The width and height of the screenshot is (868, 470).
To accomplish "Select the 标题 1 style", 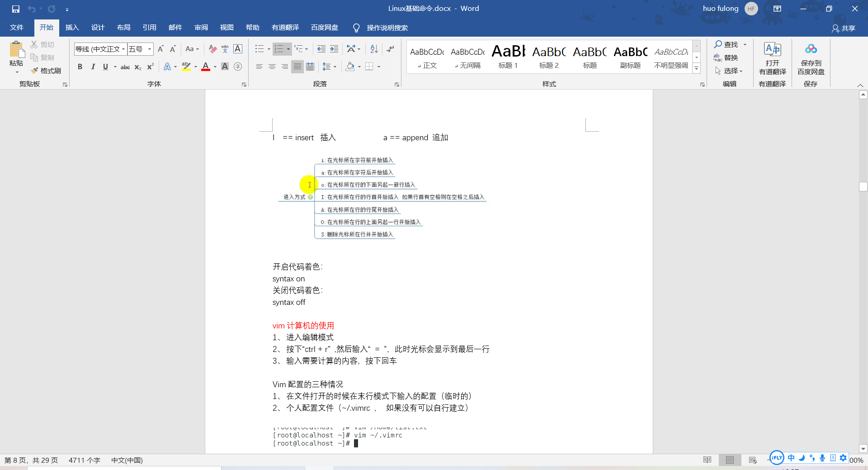I will pos(507,57).
